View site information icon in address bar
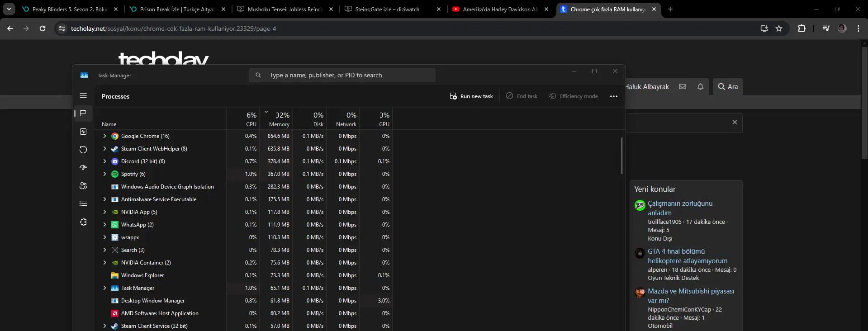 (62, 28)
